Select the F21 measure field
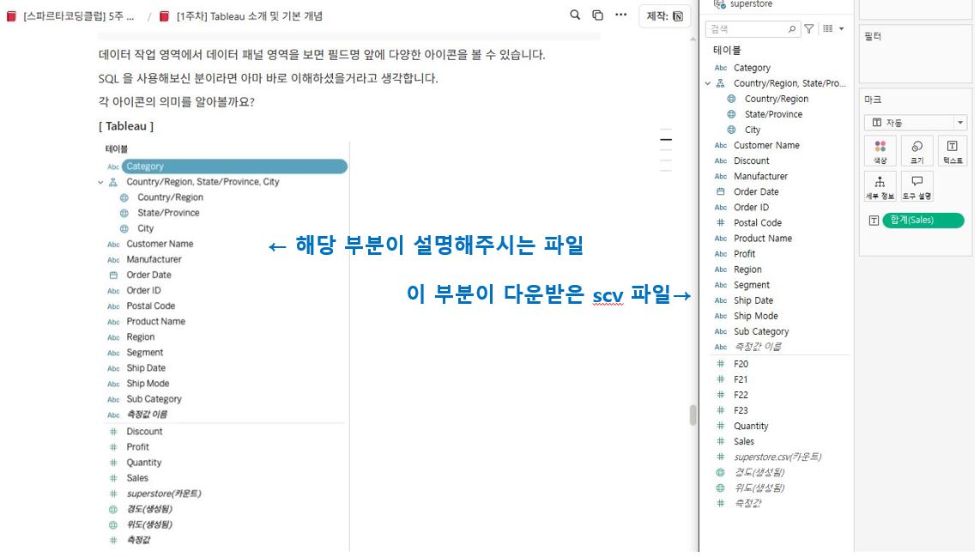The width and height of the screenshot is (980, 557). [x=741, y=379]
